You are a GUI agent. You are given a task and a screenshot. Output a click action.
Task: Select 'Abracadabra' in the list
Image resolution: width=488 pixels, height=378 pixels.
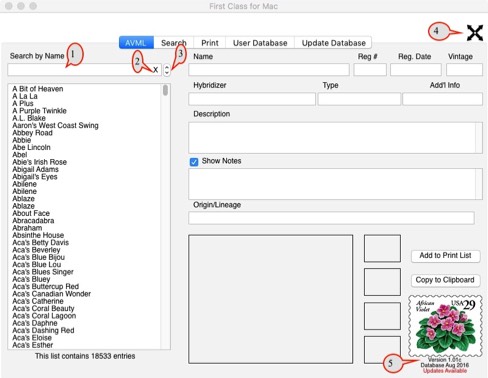[x=33, y=221]
